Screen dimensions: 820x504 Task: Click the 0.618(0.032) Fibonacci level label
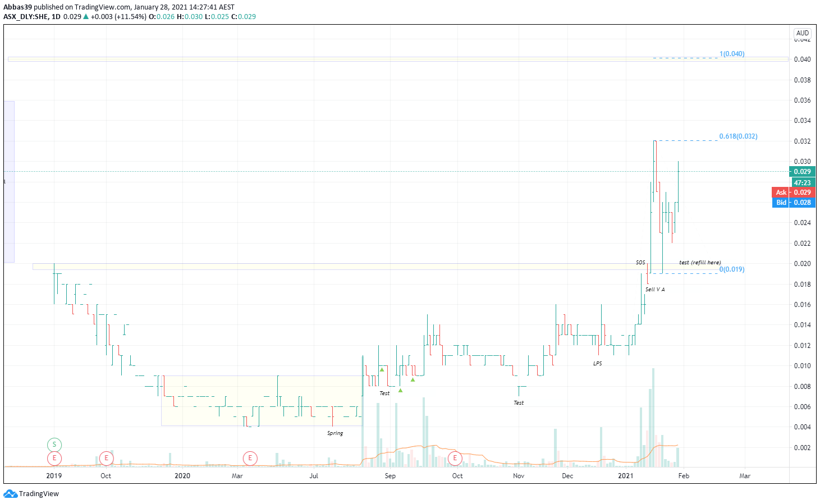coord(738,136)
